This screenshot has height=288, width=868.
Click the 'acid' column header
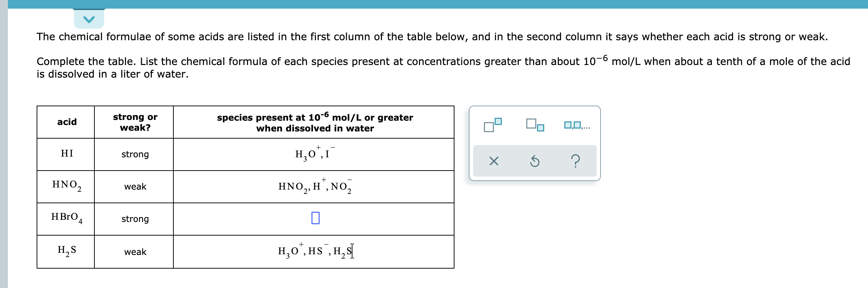point(67,122)
